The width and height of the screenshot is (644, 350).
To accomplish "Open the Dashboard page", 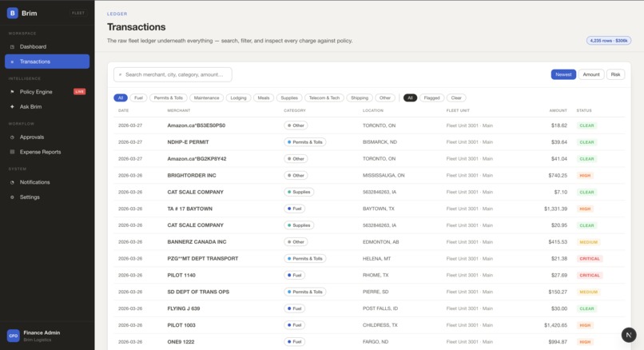I will click(x=47, y=47).
